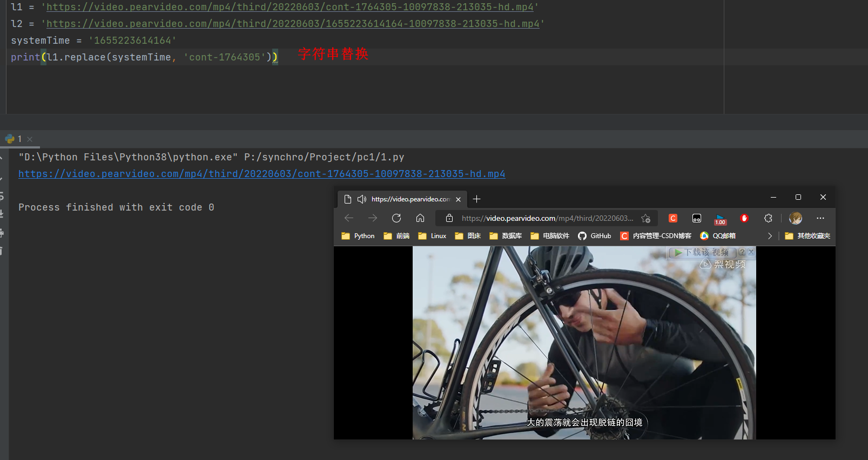Close the run tab 1

click(x=30, y=139)
